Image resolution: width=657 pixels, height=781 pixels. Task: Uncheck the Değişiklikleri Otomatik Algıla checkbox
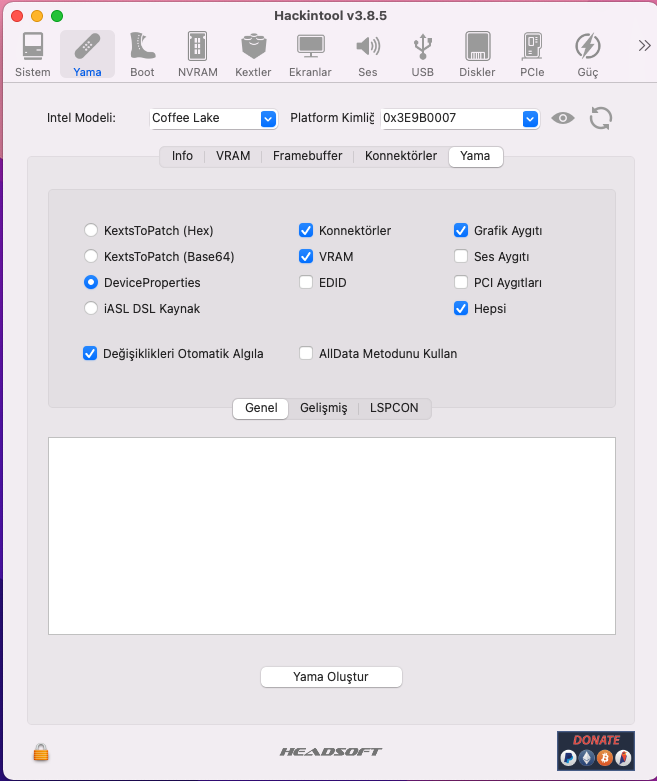pyautogui.click(x=91, y=353)
